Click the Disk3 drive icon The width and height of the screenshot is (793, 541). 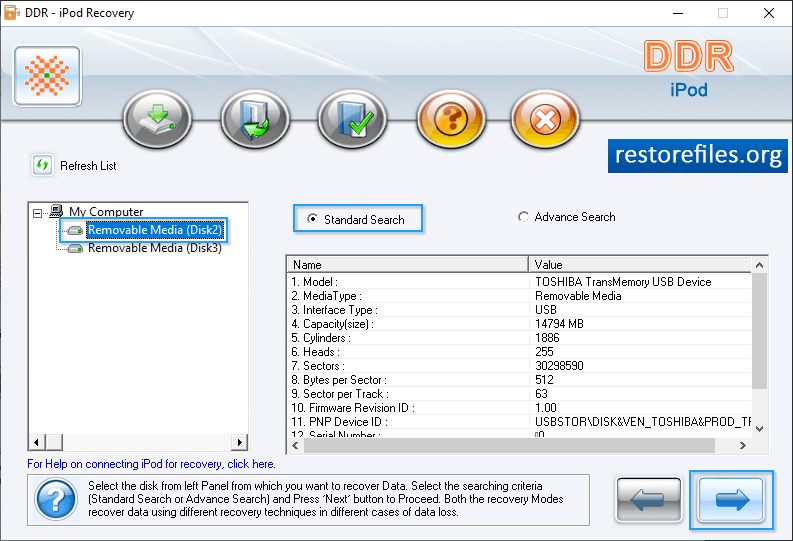75,248
